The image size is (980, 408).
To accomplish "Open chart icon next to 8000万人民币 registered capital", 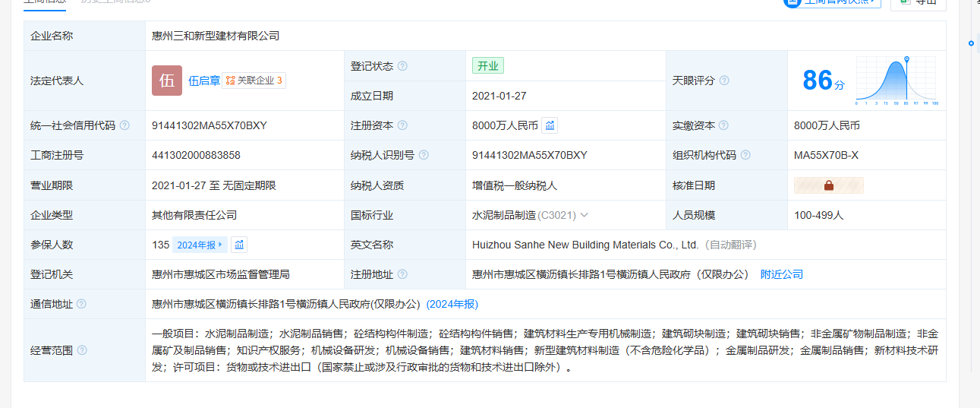I will tap(550, 125).
